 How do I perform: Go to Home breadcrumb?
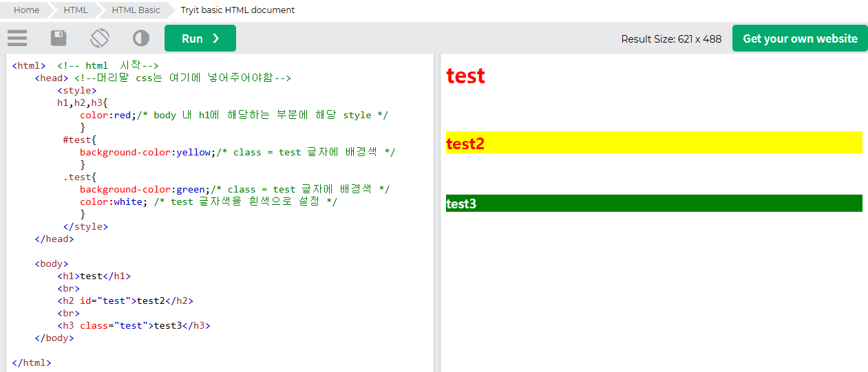coord(26,10)
